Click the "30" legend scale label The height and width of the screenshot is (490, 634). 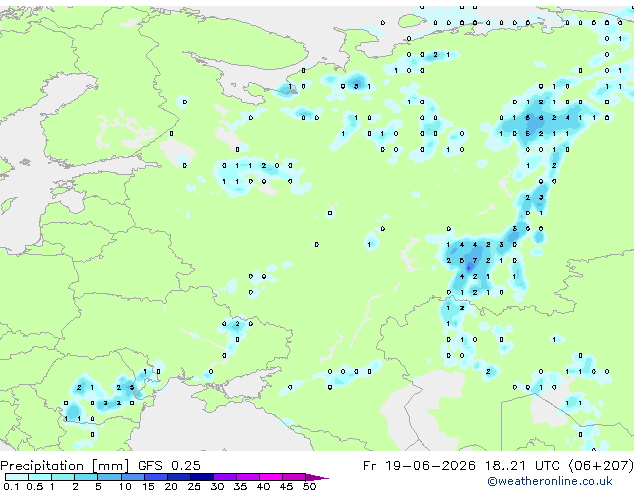(x=217, y=486)
